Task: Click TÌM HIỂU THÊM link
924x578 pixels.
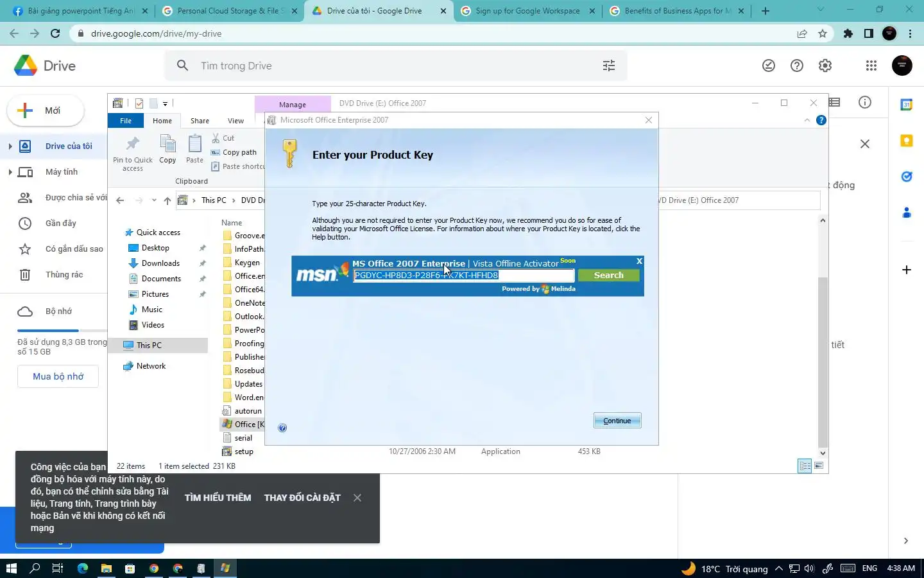Action: click(218, 498)
